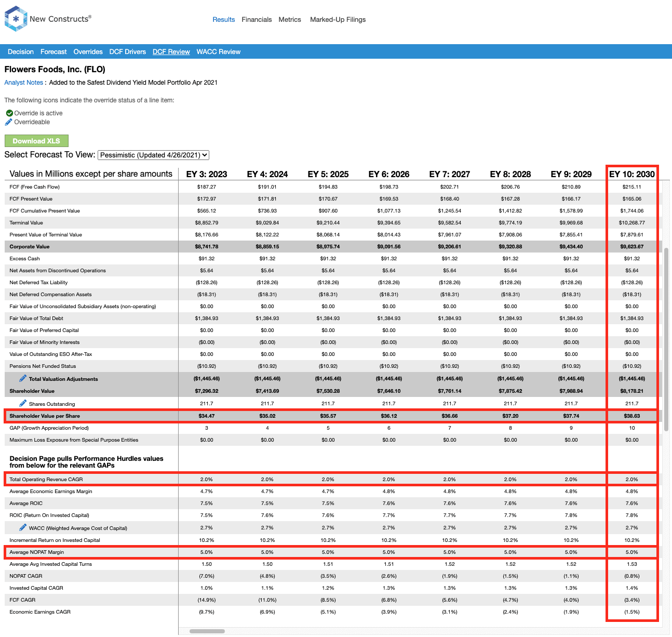672x637 pixels.
Task: Click pencil icon beside WACC row
Action: 23,527
